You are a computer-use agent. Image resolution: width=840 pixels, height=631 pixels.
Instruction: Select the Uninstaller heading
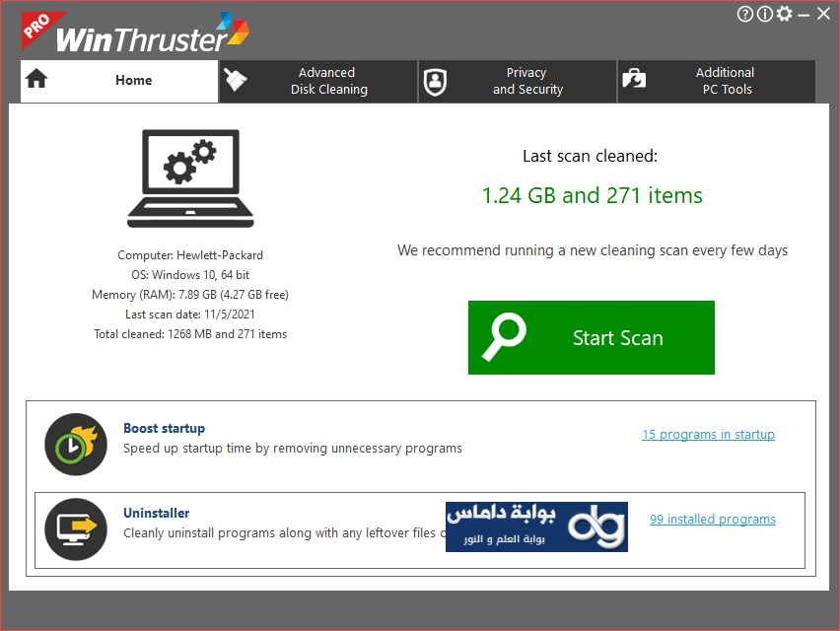[x=157, y=513]
